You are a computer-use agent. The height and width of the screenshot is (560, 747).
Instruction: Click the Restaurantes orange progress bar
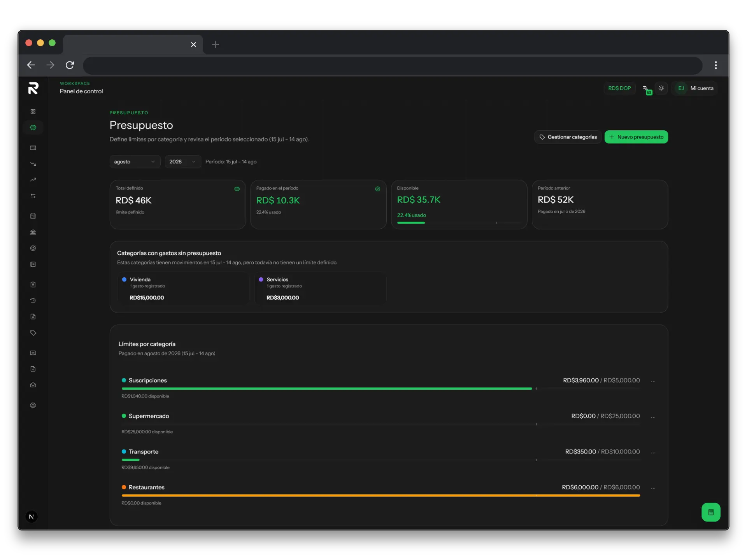tap(381, 495)
